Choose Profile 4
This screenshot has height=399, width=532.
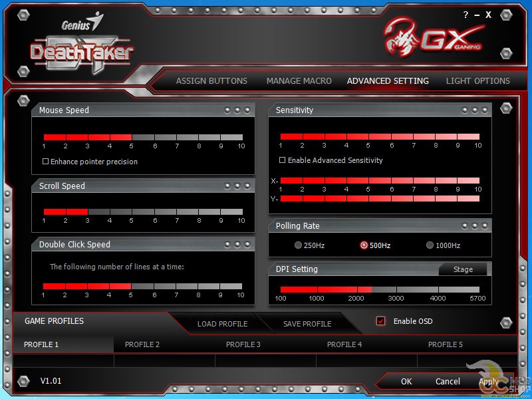tap(366, 344)
